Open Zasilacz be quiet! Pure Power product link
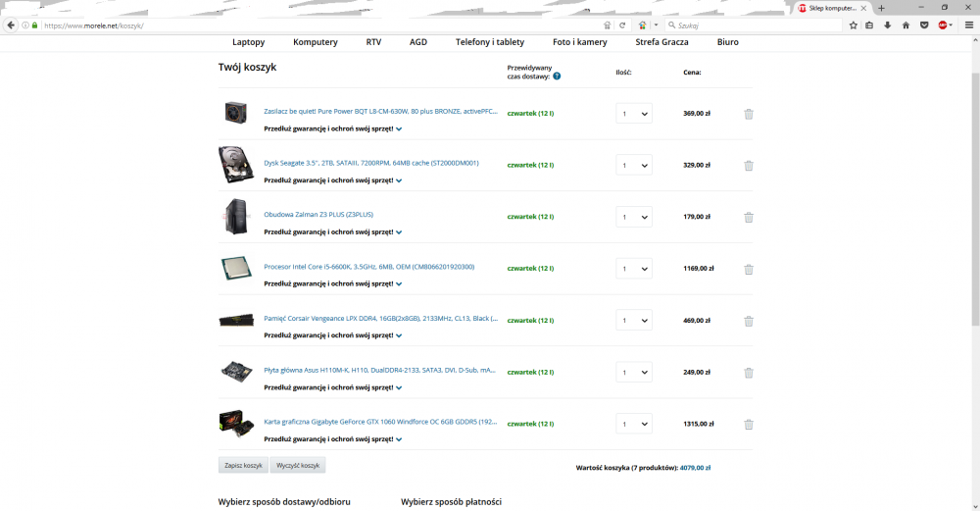The width and height of the screenshot is (980, 511). (x=380, y=112)
